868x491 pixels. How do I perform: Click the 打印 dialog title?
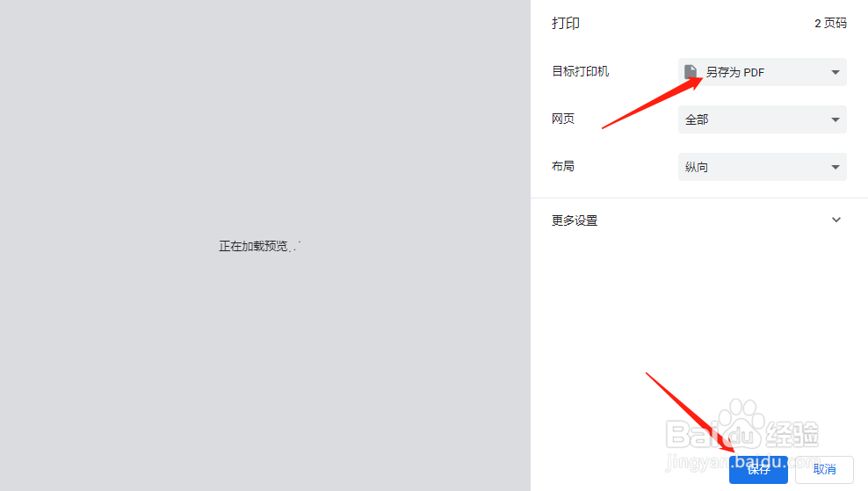coord(565,23)
